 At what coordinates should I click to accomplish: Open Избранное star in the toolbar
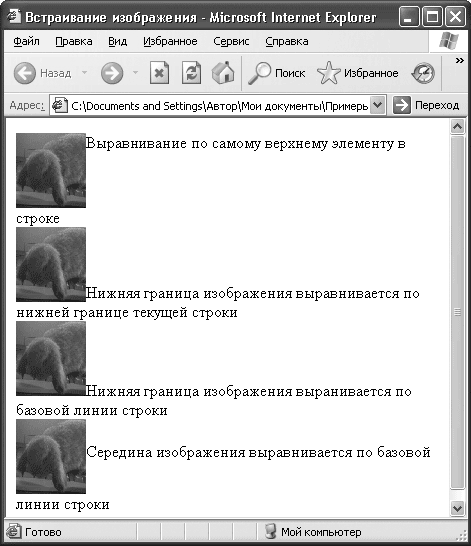point(328,73)
